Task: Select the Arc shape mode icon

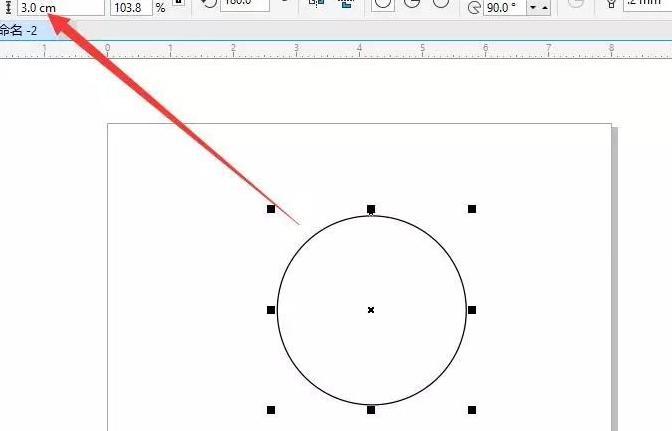Action: (x=440, y=5)
